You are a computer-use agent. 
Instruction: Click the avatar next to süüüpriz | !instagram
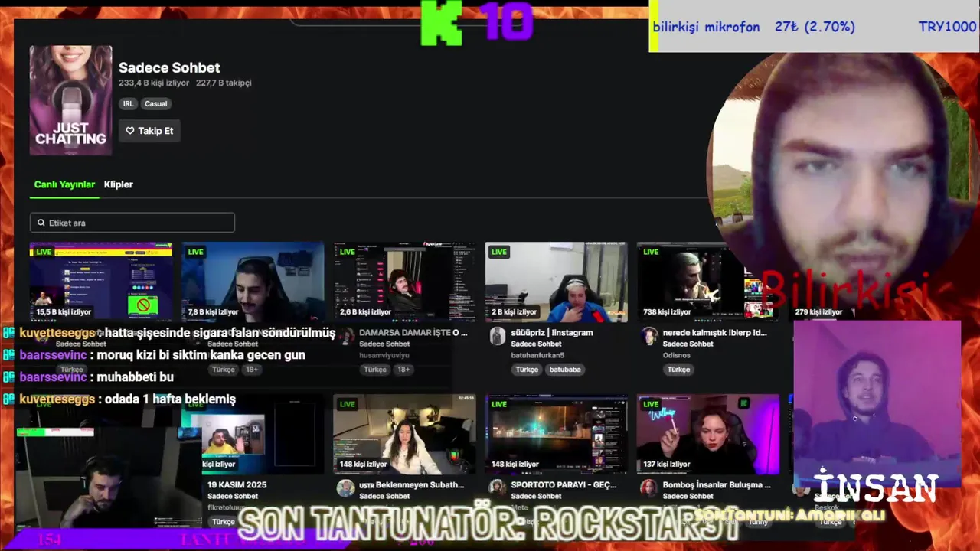click(x=498, y=337)
